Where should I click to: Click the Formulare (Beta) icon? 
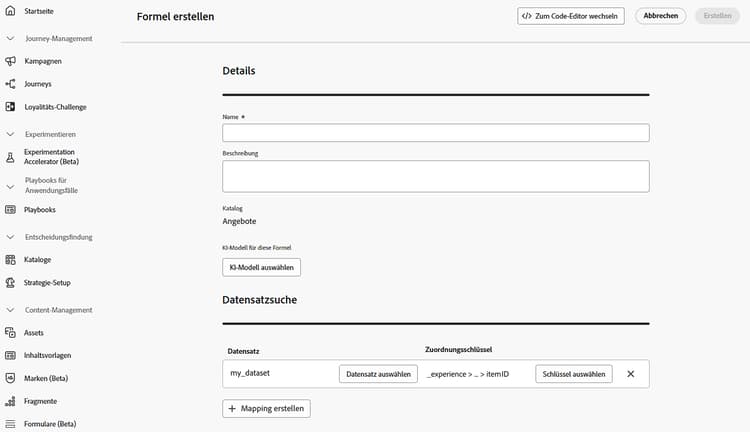tap(10, 424)
